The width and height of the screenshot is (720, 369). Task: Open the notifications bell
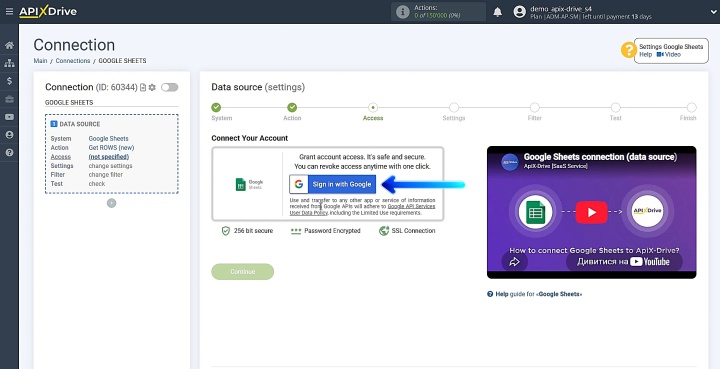tap(498, 12)
